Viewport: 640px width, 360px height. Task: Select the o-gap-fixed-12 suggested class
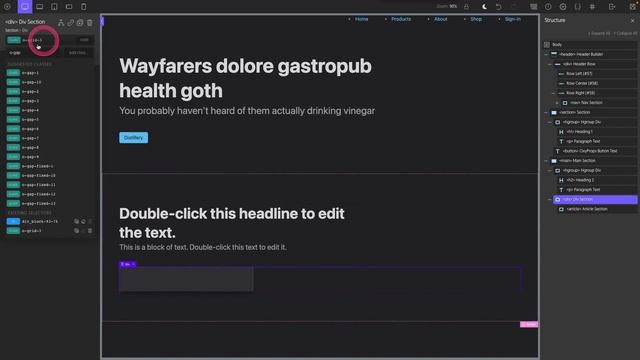click(x=38, y=194)
